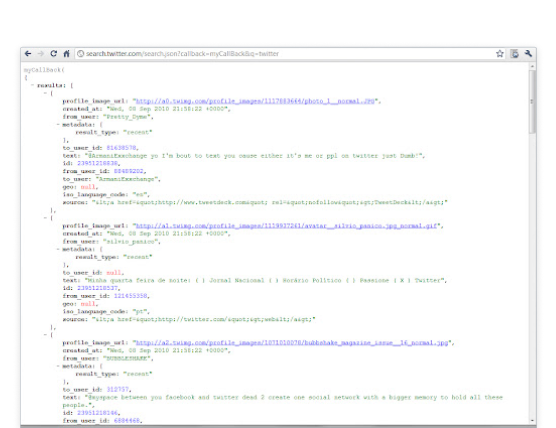This screenshot has height=428, width=556.
Task: Click the myCallBack( text at top
Action: pyautogui.click(x=44, y=70)
